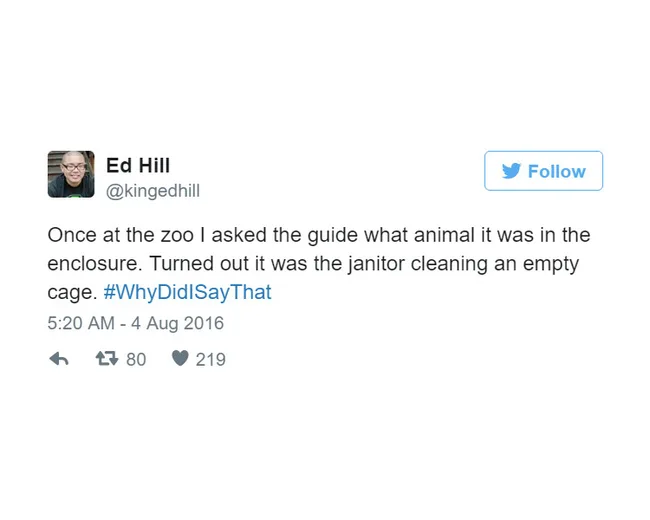Visit the @kingedhill handle link

153,189
